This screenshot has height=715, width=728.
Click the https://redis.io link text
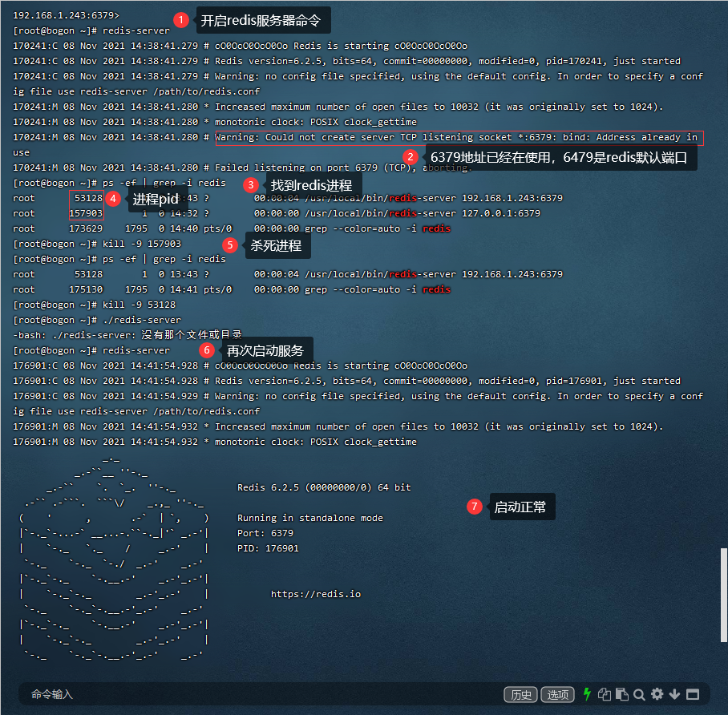coord(315,594)
